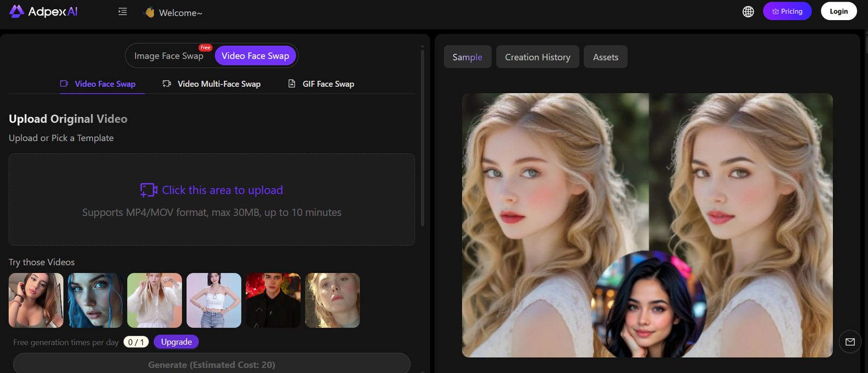Select the Sample tab
The image size is (868, 373).
click(467, 57)
